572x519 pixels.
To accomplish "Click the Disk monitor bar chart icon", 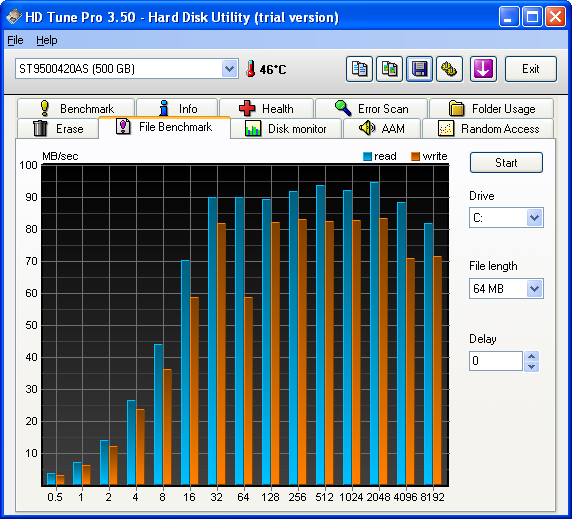I will coord(253,128).
